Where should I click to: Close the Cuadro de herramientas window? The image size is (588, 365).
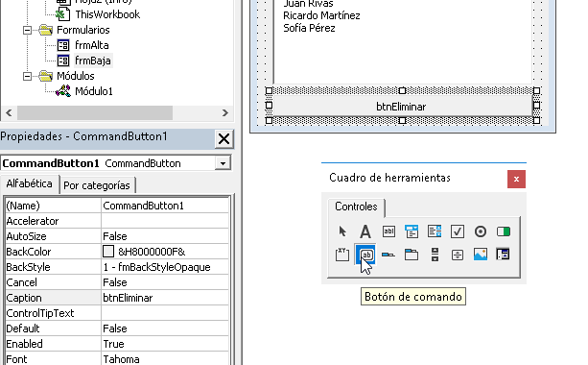point(516,179)
